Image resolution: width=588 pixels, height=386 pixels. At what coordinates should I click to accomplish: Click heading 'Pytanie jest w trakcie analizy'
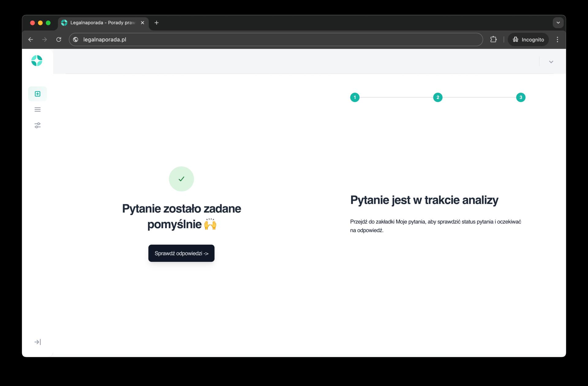click(x=424, y=200)
